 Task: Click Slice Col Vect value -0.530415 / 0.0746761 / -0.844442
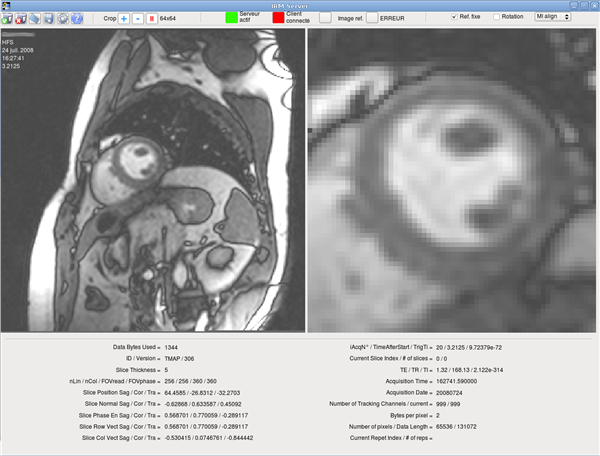[x=209, y=438]
